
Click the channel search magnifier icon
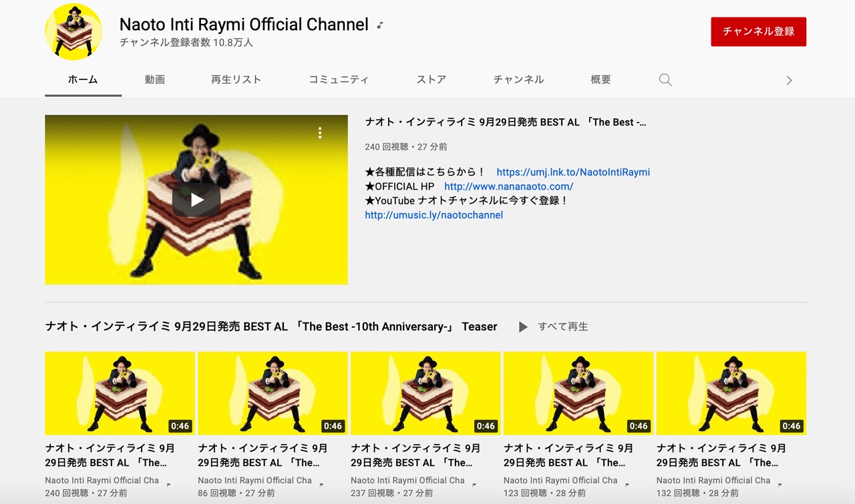pyautogui.click(x=665, y=80)
